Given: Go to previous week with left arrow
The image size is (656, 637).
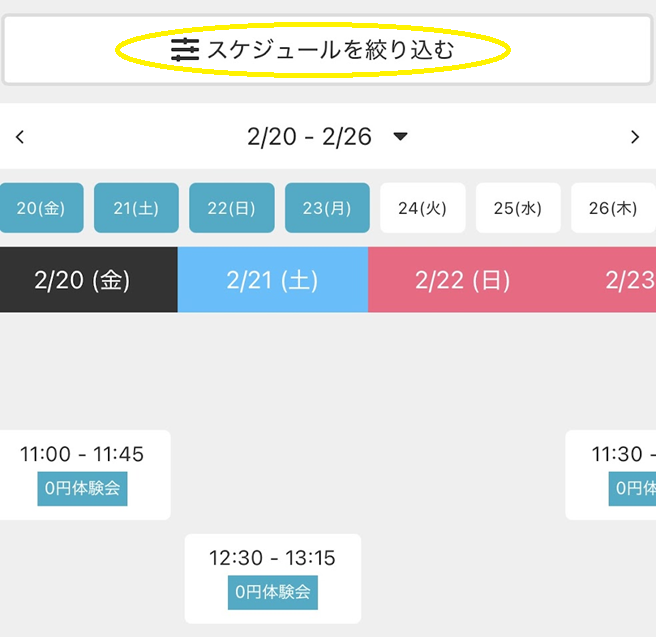Looking at the screenshot, I should pos(20,137).
